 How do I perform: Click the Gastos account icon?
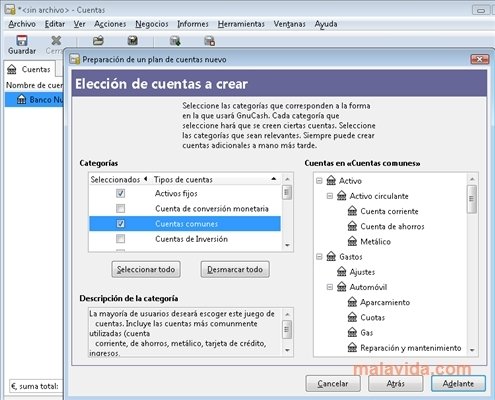tap(331, 257)
